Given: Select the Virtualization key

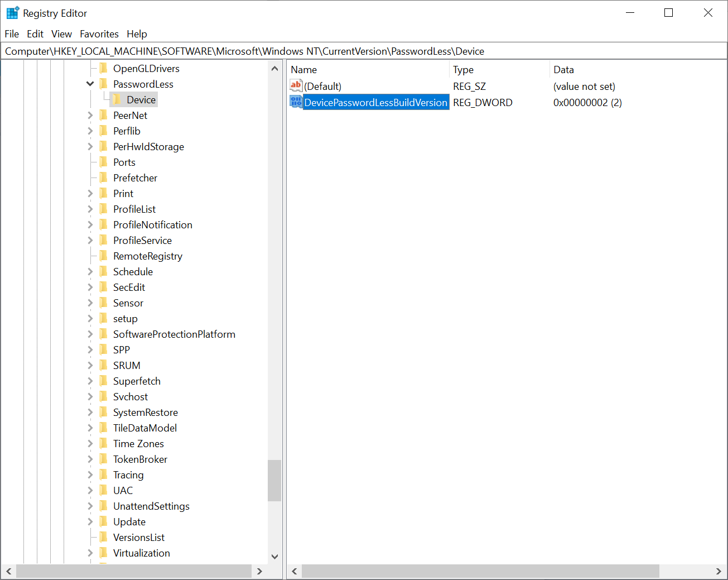Looking at the screenshot, I should [x=142, y=553].
